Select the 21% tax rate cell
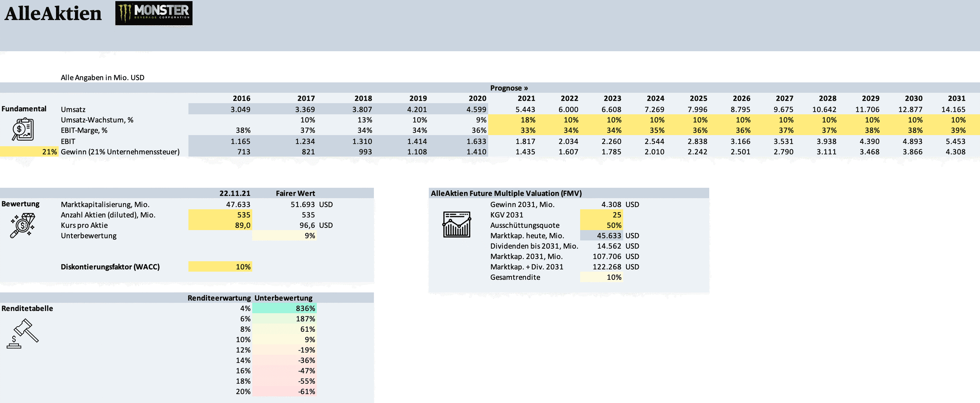The width and height of the screenshot is (980, 403). coord(29,151)
